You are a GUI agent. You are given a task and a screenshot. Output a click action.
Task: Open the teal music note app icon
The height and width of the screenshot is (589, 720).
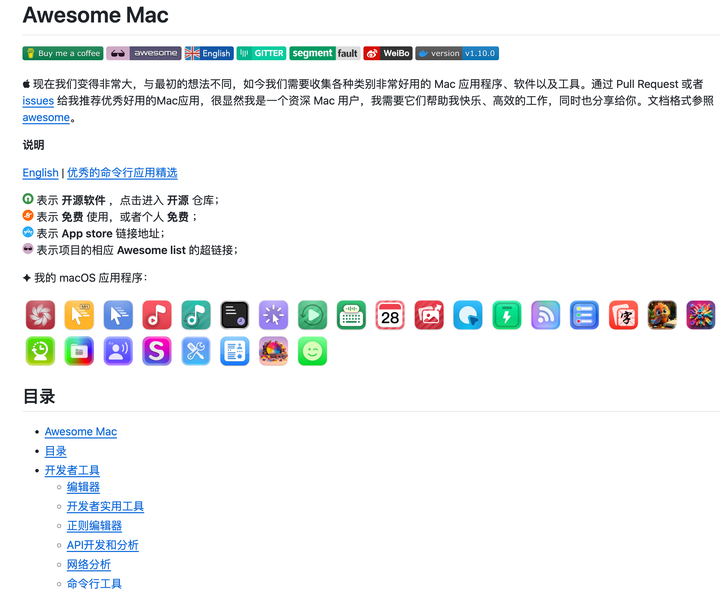(x=196, y=315)
